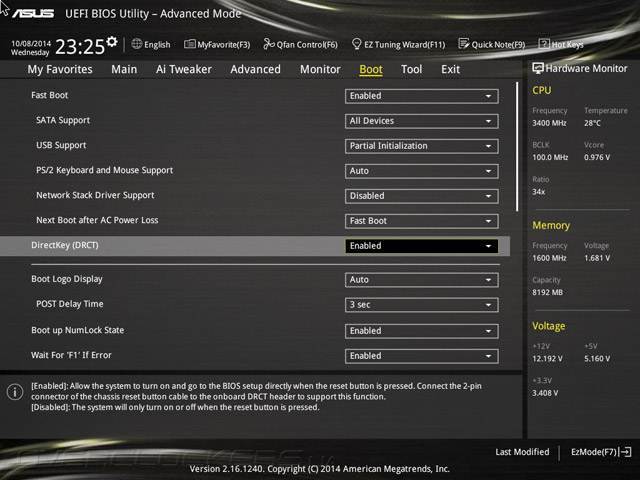Switch to Monitor tab
This screenshot has height=480, width=640.
[x=320, y=69]
